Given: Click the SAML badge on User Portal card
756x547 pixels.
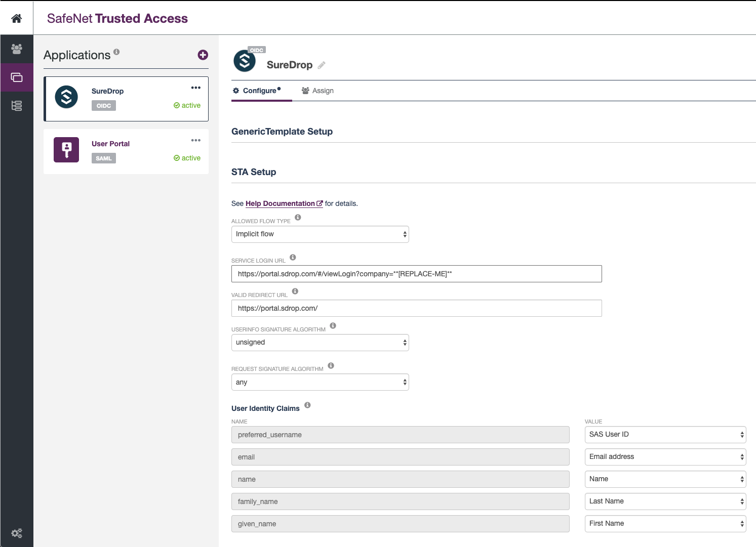Looking at the screenshot, I should (104, 158).
